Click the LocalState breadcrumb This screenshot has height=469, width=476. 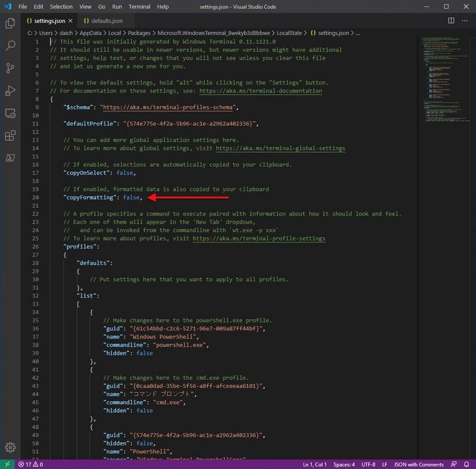(x=289, y=33)
